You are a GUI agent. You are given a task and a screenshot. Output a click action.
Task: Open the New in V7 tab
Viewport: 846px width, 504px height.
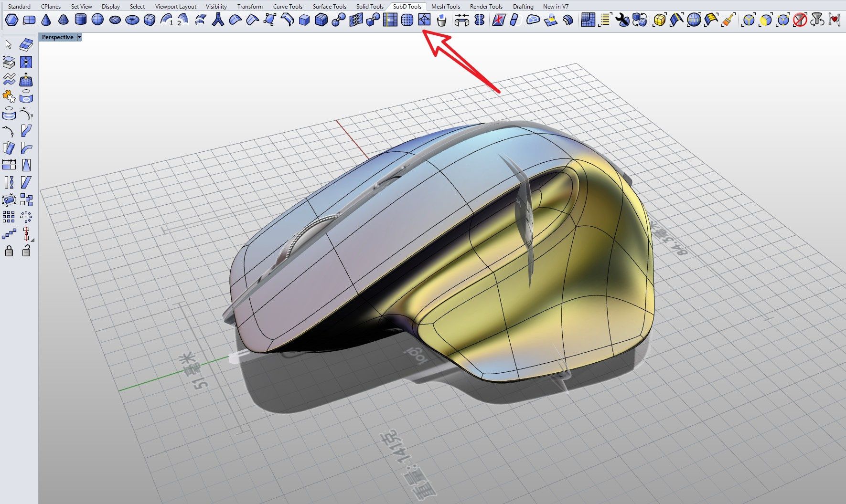pos(556,7)
